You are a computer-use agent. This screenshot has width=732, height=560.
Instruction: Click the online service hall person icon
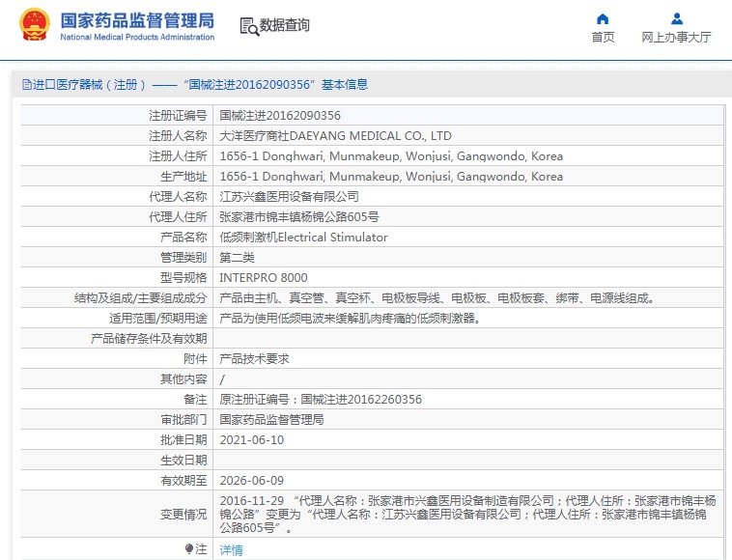(x=676, y=18)
